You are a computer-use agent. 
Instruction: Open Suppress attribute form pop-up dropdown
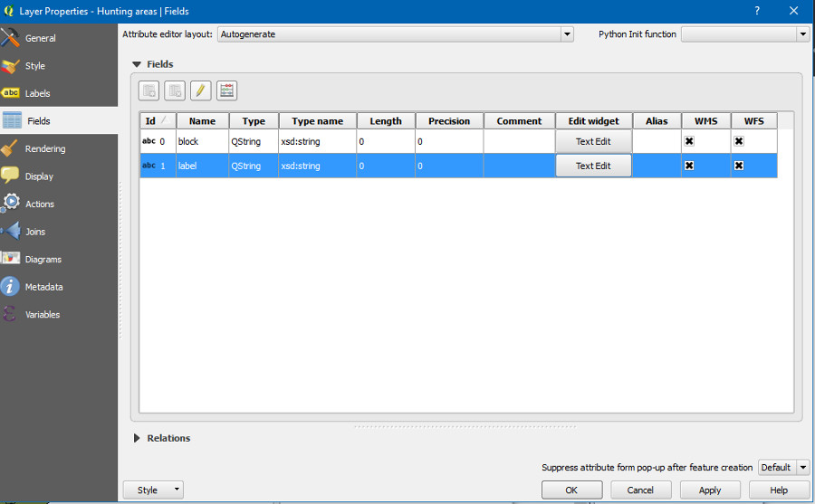coord(784,467)
